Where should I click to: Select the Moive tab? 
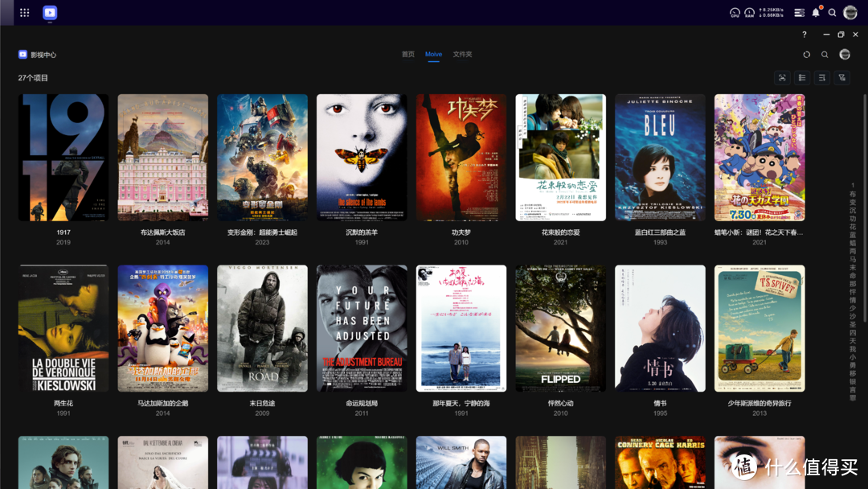(433, 54)
